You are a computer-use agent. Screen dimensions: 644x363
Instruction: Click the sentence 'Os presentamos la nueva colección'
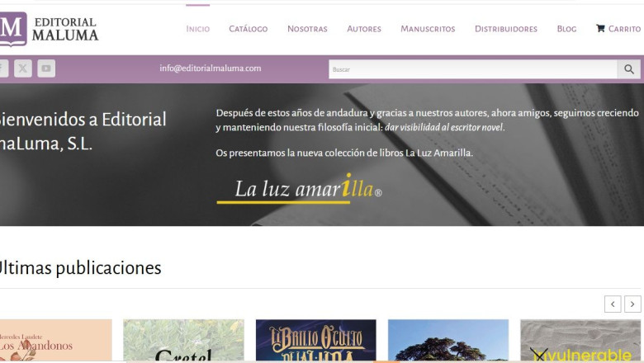tap(344, 153)
